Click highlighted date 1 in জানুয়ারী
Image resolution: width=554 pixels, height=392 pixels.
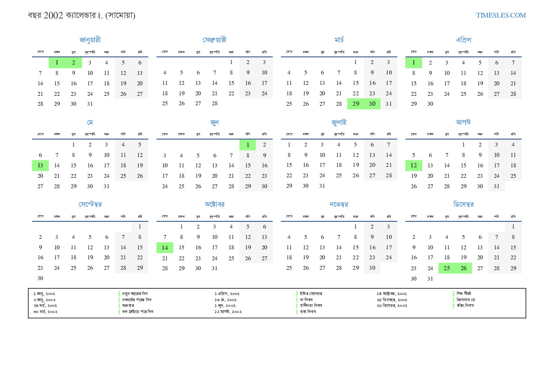(x=57, y=63)
